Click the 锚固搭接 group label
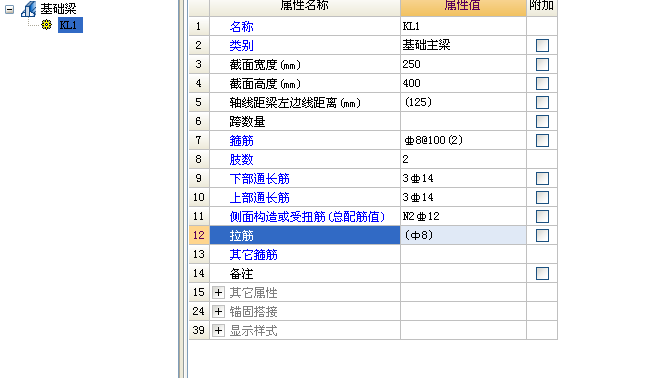The width and height of the screenshot is (661, 378). click(253, 311)
